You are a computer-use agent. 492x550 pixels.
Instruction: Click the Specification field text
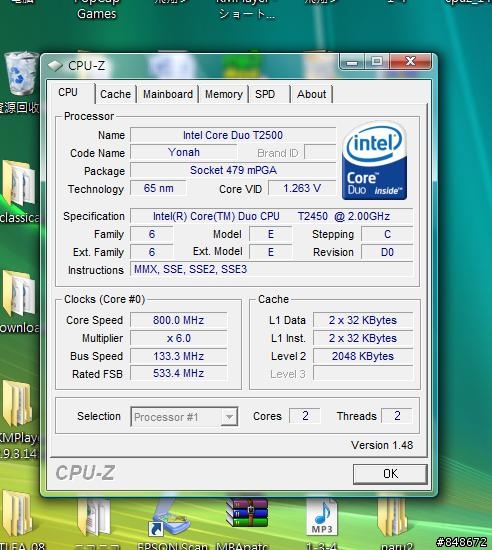(x=271, y=216)
